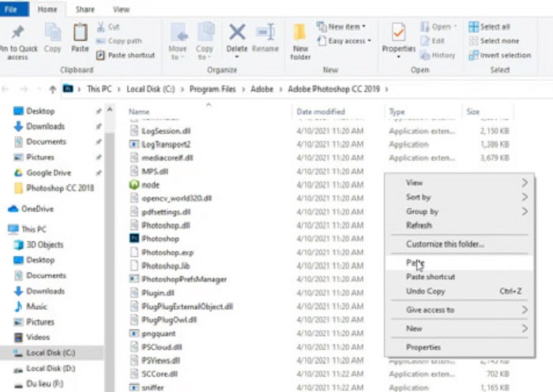Image resolution: width=553 pixels, height=392 pixels.
Task: Click Adobe Photoshop CC 2019 breadcrumb
Action: pyautogui.click(x=333, y=89)
